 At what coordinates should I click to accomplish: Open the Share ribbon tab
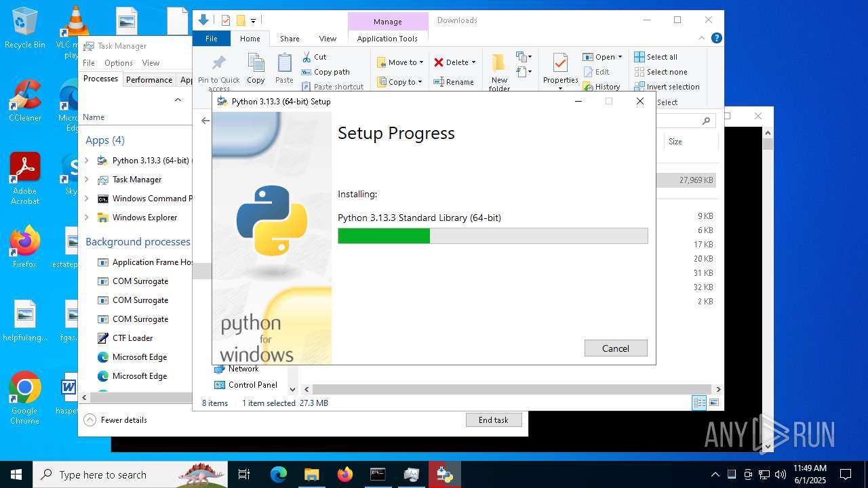point(290,39)
